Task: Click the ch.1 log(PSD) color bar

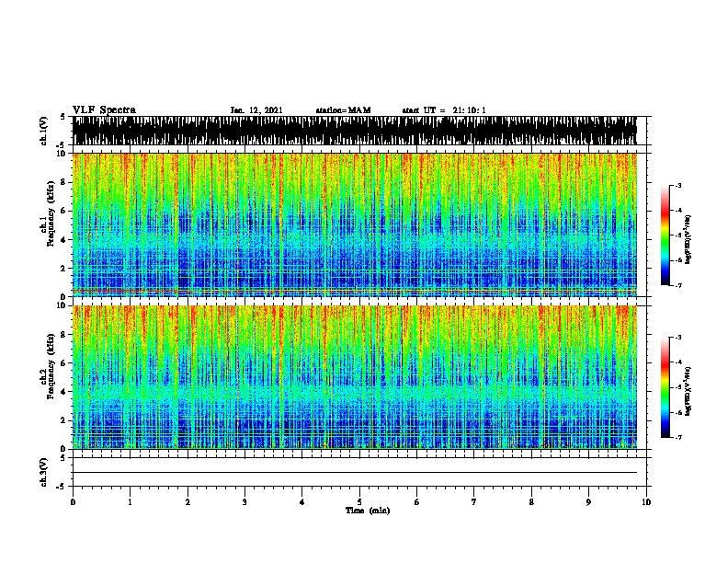Action: pyautogui.click(x=665, y=236)
